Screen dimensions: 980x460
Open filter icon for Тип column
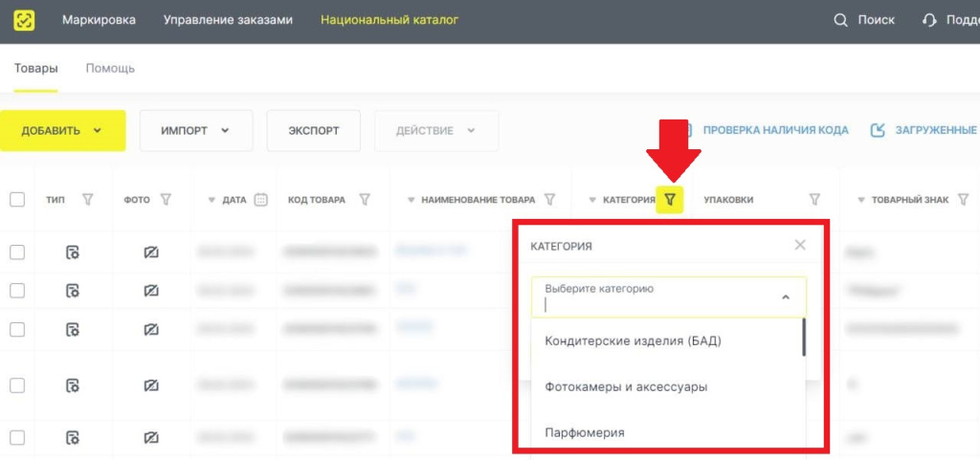tap(88, 200)
